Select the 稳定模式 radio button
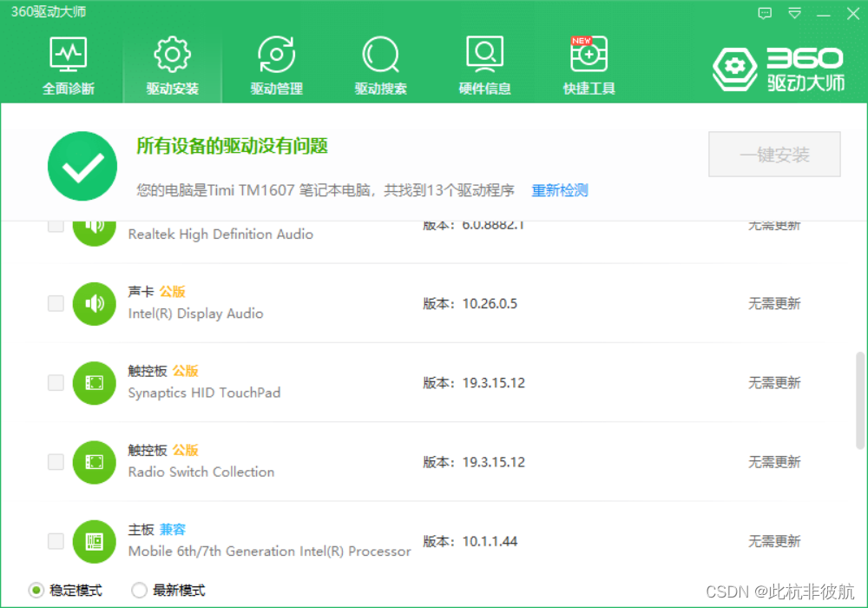Image resolution: width=868 pixels, height=608 pixels. [36, 591]
